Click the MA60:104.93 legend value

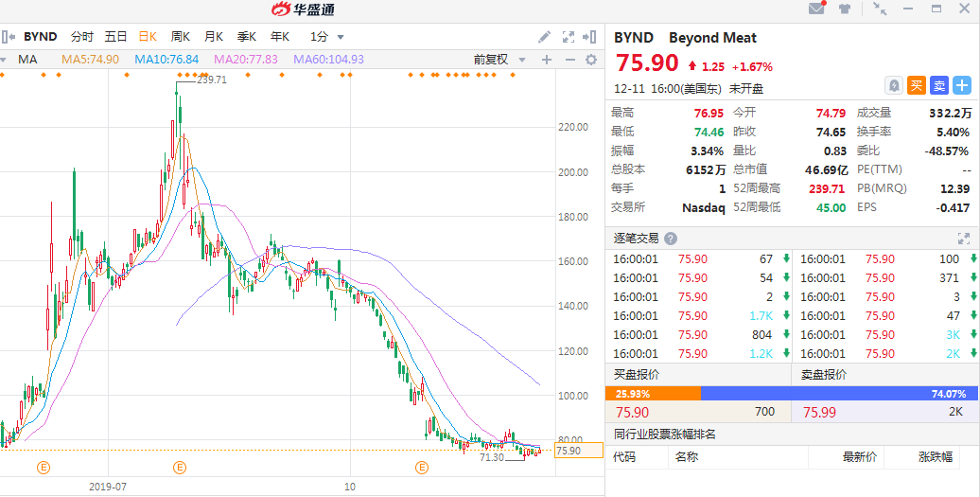tap(329, 60)
